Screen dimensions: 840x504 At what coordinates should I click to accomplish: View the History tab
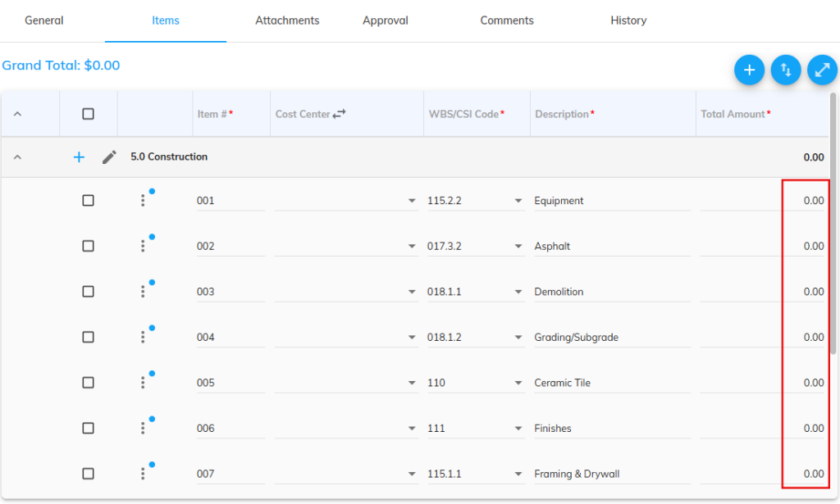point(628,20)
